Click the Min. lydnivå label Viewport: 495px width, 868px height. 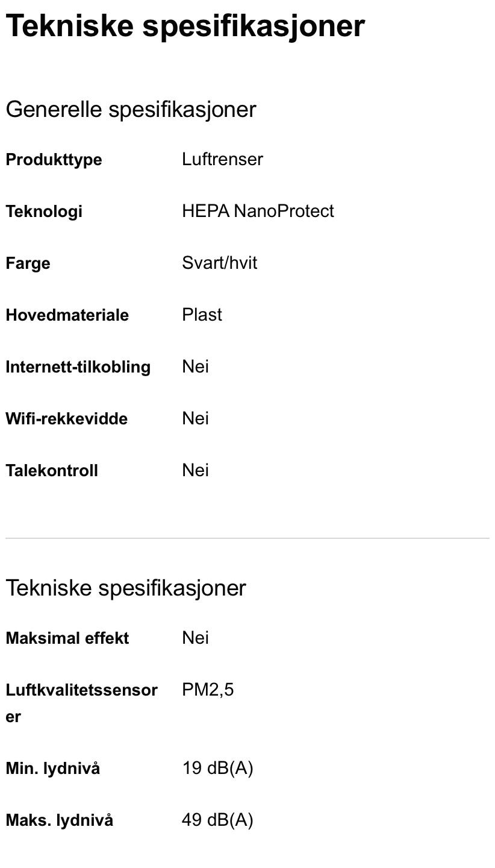(x=52, y=769)
